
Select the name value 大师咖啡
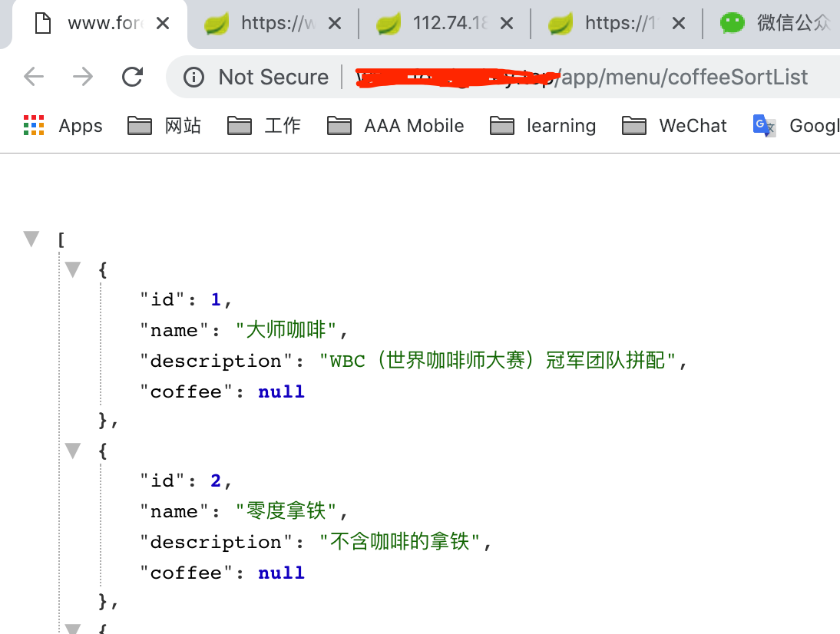coord(286,330)
